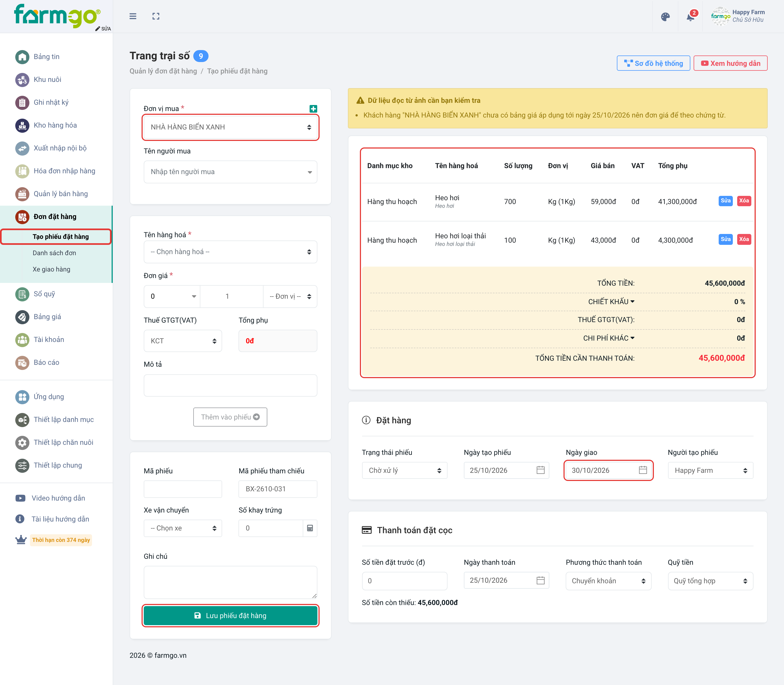Open calendar icon for Ngày giao

tap(643, 470)
